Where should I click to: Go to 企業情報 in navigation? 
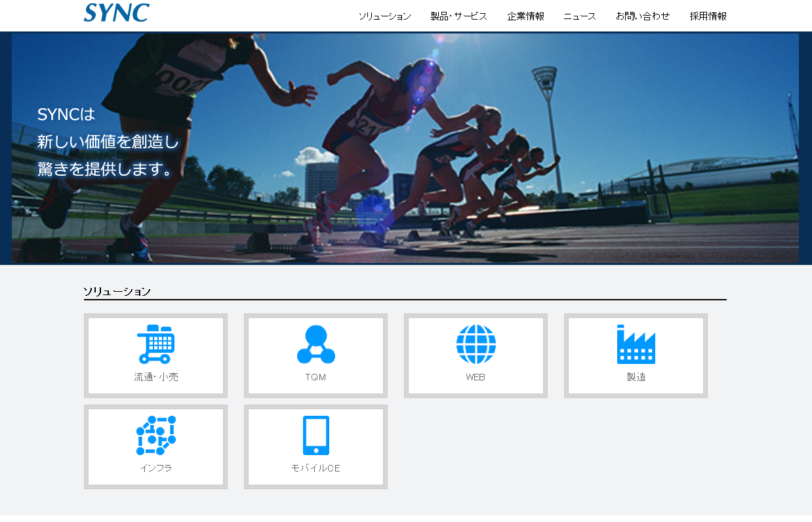pos(525,16)
